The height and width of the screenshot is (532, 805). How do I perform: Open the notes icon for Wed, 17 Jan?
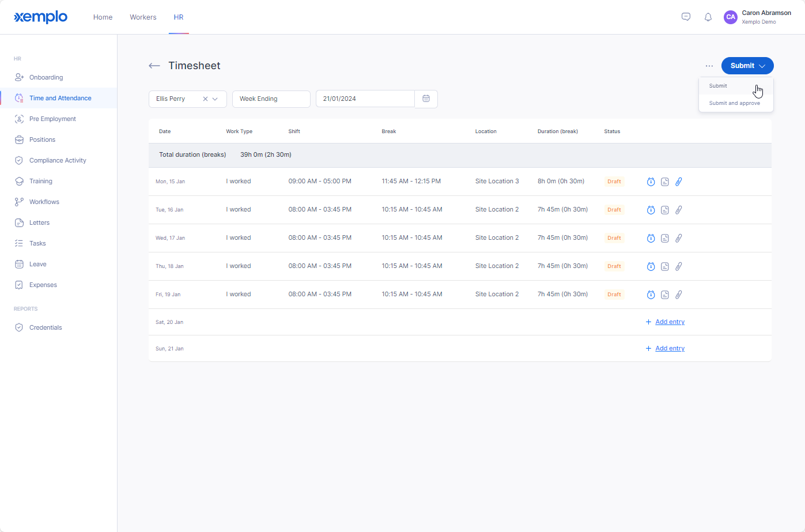(665, 238)
